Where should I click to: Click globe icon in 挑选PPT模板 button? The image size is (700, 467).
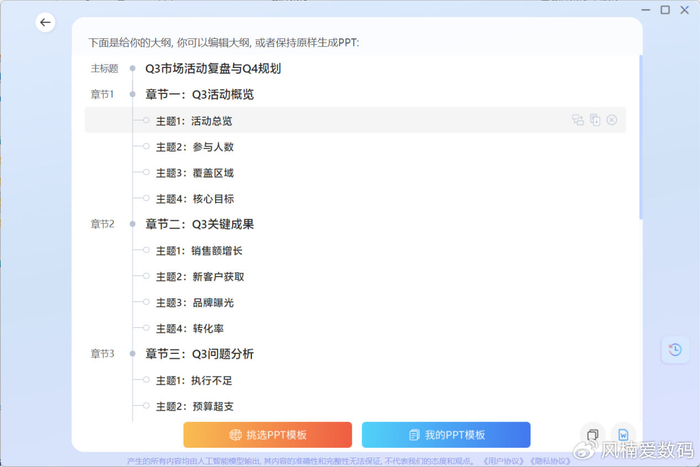pos(236,435)
